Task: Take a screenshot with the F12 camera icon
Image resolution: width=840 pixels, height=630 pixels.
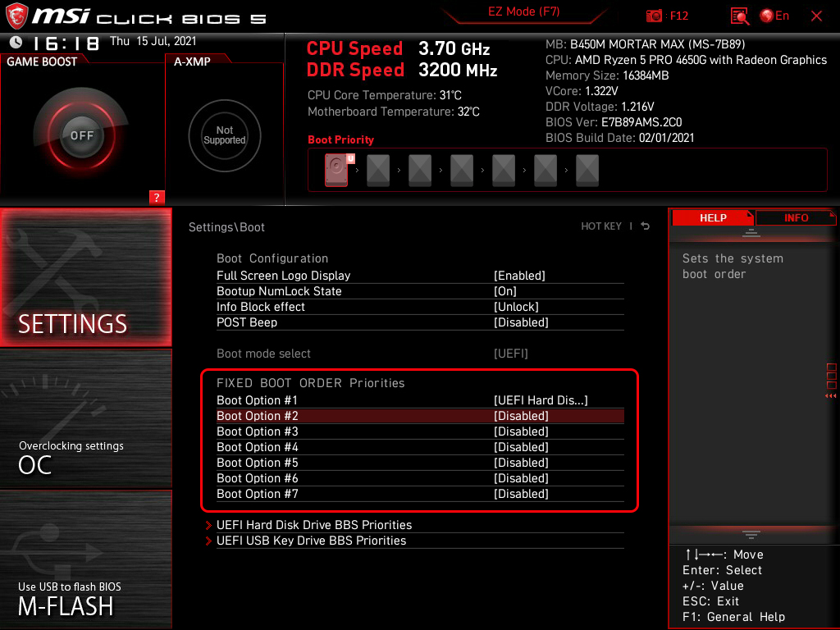Action: (654, 16)
